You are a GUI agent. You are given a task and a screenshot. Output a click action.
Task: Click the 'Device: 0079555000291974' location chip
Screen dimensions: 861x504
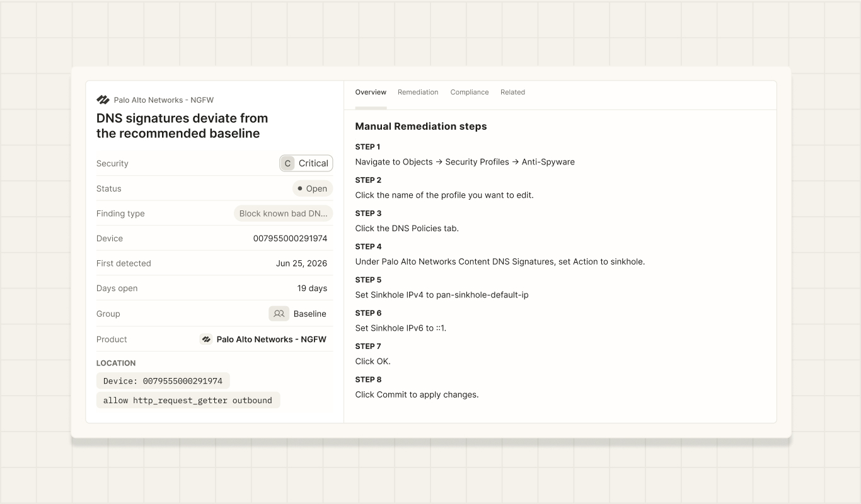click(163, 381)
